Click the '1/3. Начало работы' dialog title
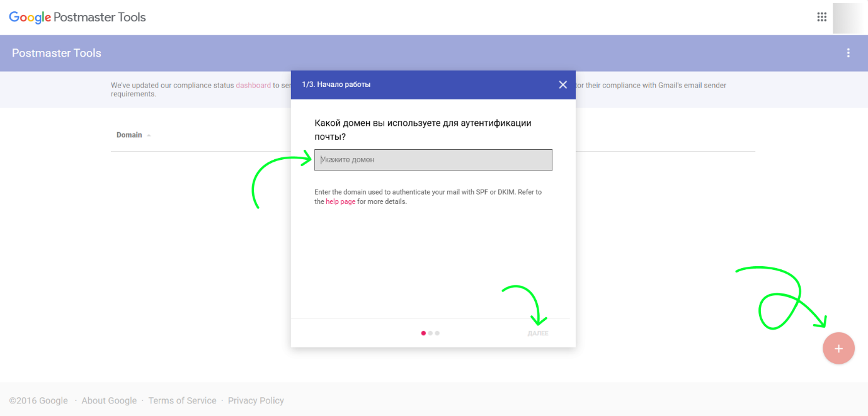This screenshot has width=868, height=416. point(336,84)
